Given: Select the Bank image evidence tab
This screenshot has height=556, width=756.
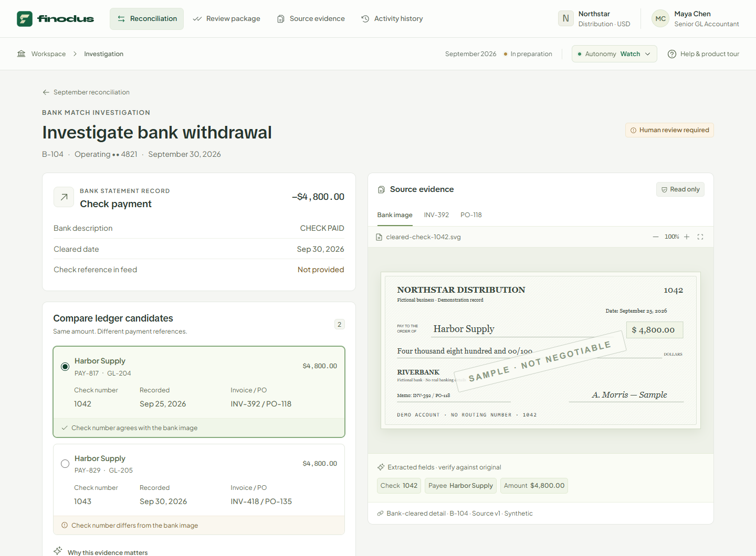Looking at the screenshot, I should point(395,215).
